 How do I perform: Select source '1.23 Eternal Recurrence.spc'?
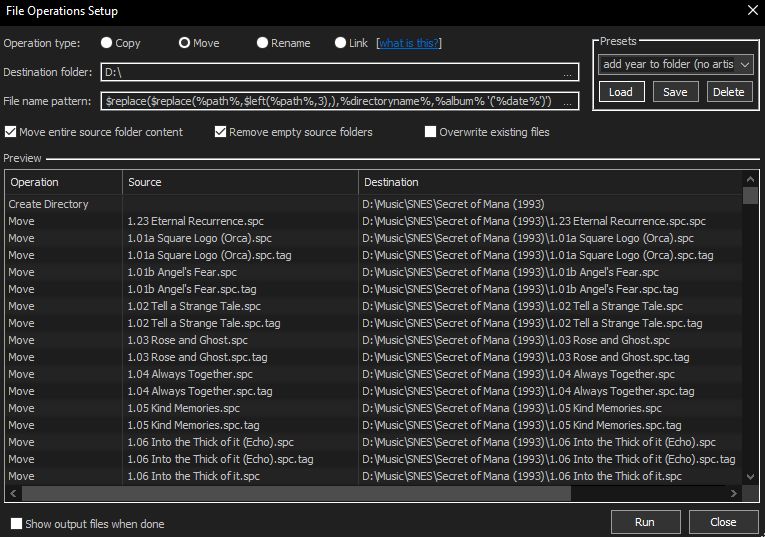[195, 221]
